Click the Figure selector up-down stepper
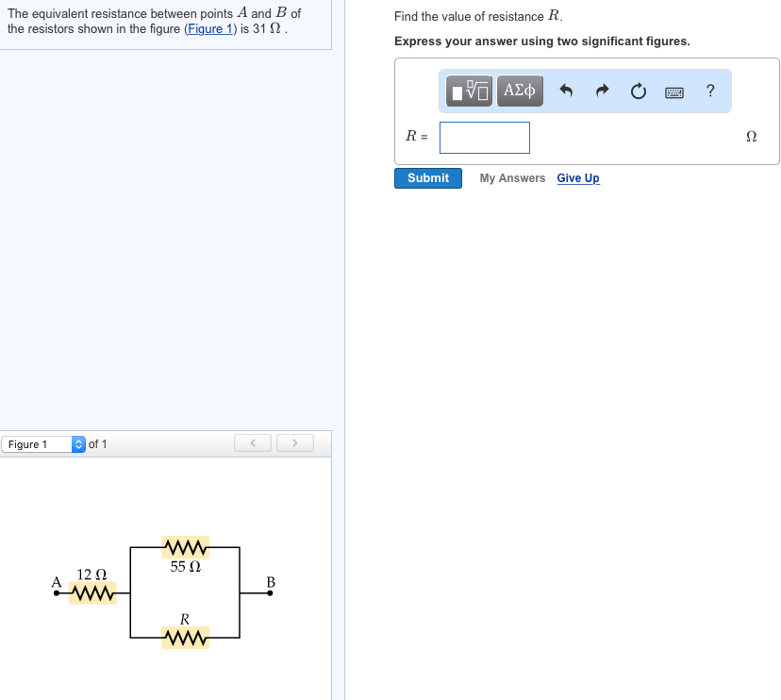The width and height of the screenshot is (781, 700). (76, 443)
